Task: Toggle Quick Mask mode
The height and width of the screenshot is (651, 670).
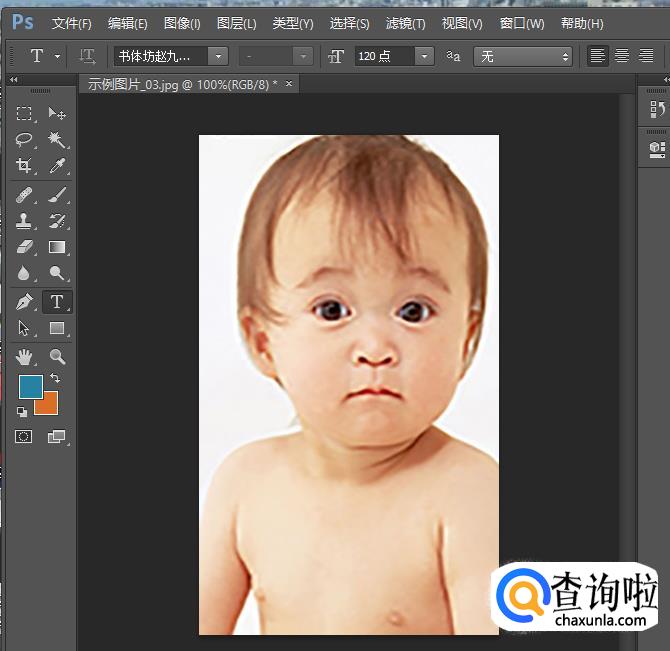Action: click(25, 437)
